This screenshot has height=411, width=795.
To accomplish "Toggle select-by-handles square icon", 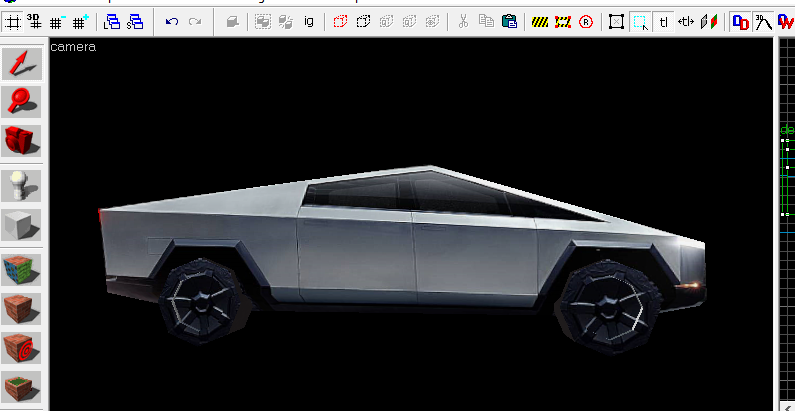I will [x=616, y=22].
